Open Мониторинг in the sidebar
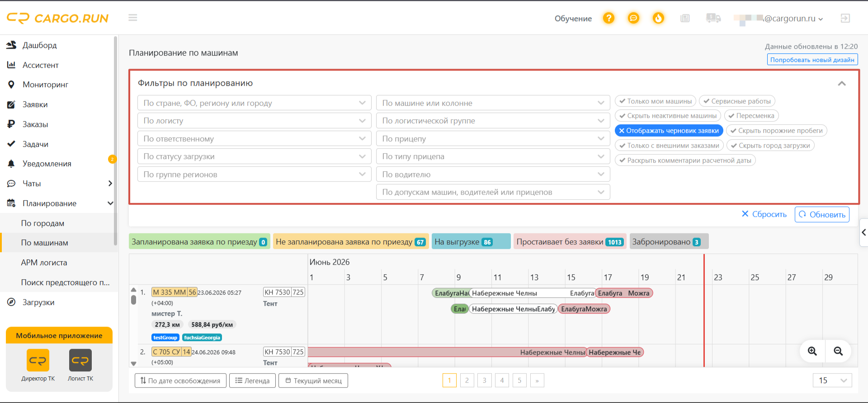Viewport: 868px width, 403px height. click(45, 84)
